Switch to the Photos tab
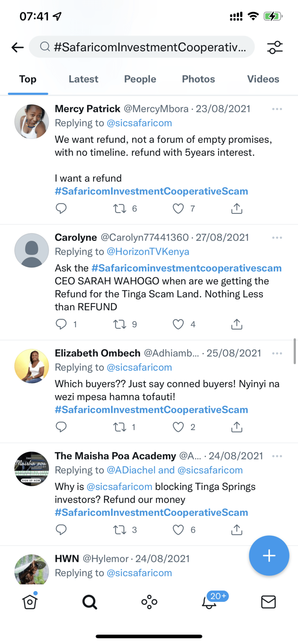 (x=198, y=79)
